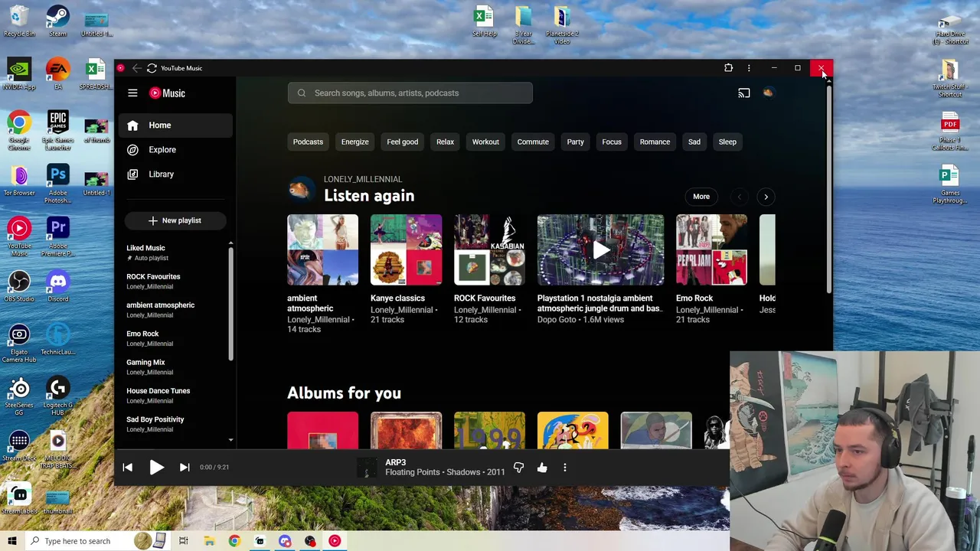Like the song ARP3

point(542,467)
